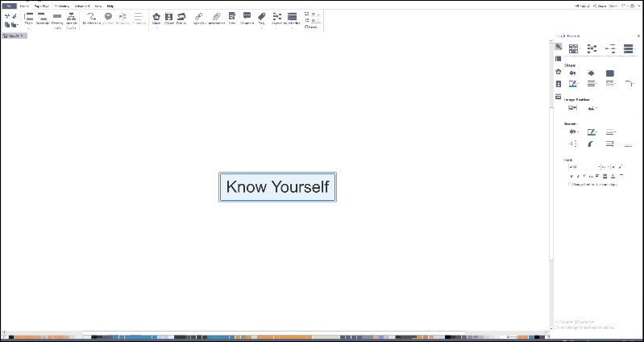Close the Map document tab

[x=22, y=35]
